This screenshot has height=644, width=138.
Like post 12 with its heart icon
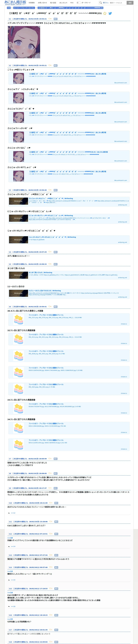pyautogui.click(x=50, y=534)
